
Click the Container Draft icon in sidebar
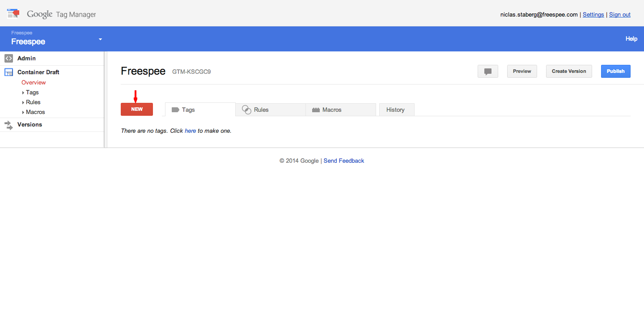click(x=8, y=72)
